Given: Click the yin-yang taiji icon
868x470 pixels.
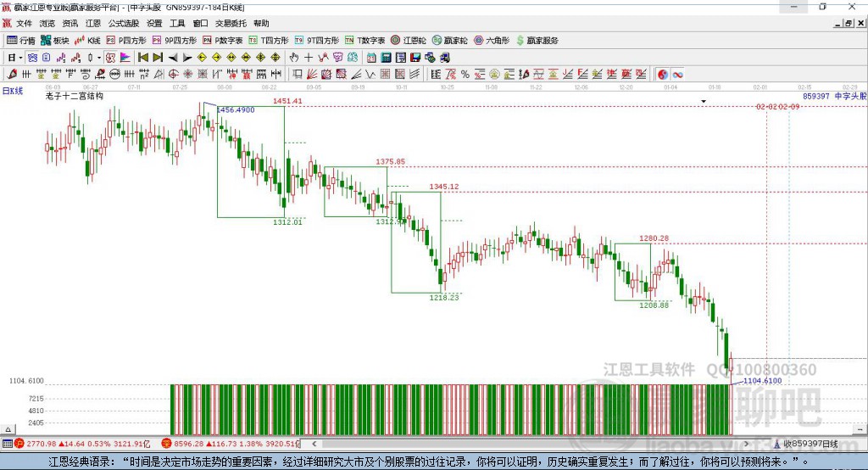Looking at the screenshot, I should tap(662, 75).
